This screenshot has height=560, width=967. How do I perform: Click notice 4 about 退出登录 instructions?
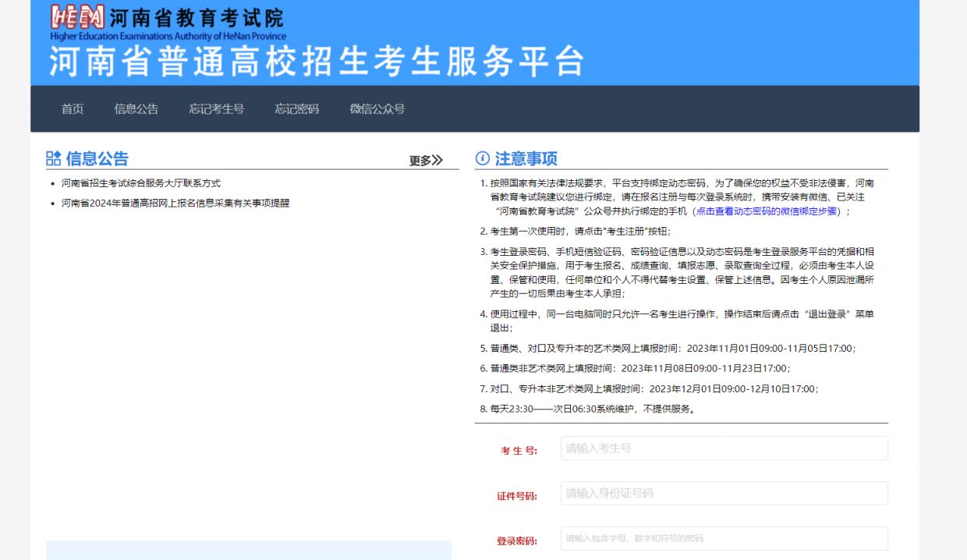click(682, 321)
